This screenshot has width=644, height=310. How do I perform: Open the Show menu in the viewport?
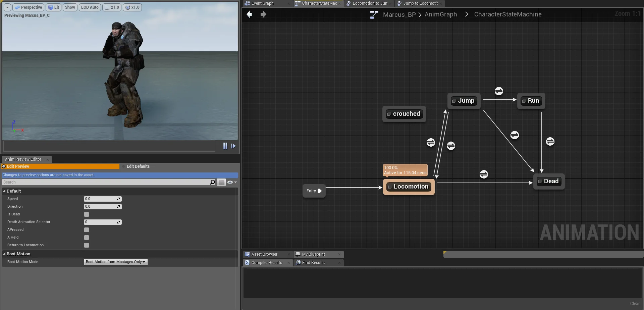[x=70, y=7]
